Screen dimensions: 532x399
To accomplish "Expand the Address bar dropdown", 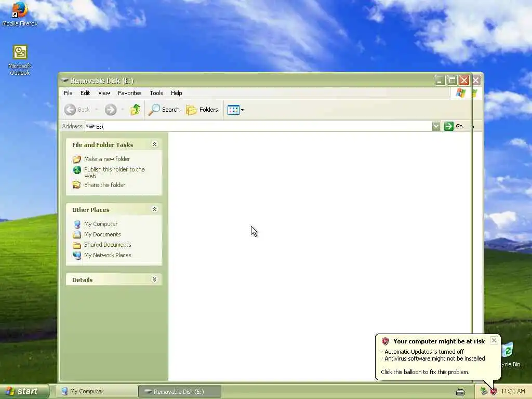I will pyautogui.click(x=436, y=126).
